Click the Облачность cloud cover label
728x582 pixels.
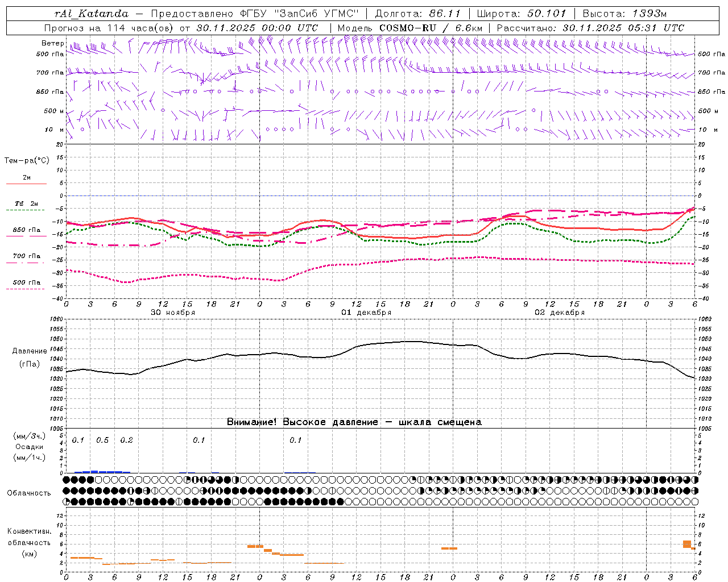pyautogui.click(x=29, y=493)
